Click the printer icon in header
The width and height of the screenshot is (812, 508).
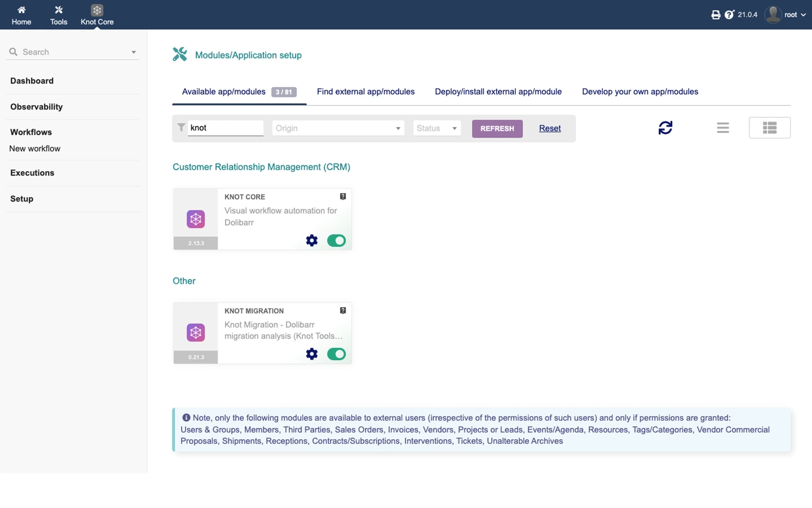click(716, 15)
